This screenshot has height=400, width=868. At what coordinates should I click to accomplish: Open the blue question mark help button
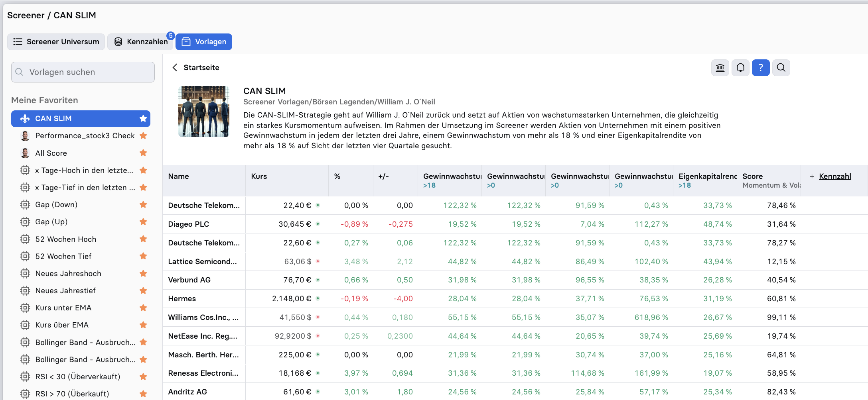point(761,68)
